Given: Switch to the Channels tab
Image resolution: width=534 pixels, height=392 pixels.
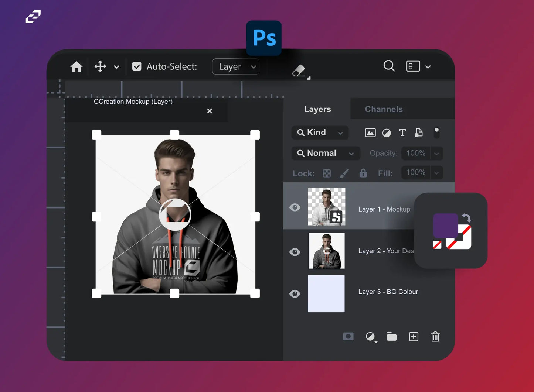Looking at the screenshot, I should coord(384,109).
